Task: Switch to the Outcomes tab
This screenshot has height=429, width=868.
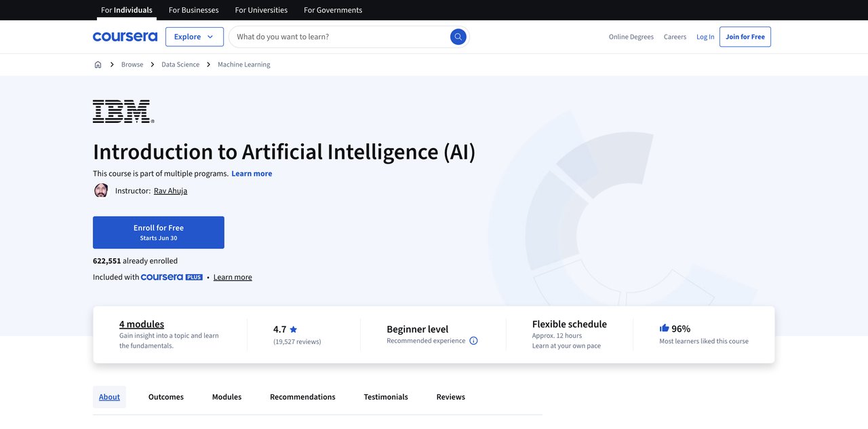Action: click(166, 397)
